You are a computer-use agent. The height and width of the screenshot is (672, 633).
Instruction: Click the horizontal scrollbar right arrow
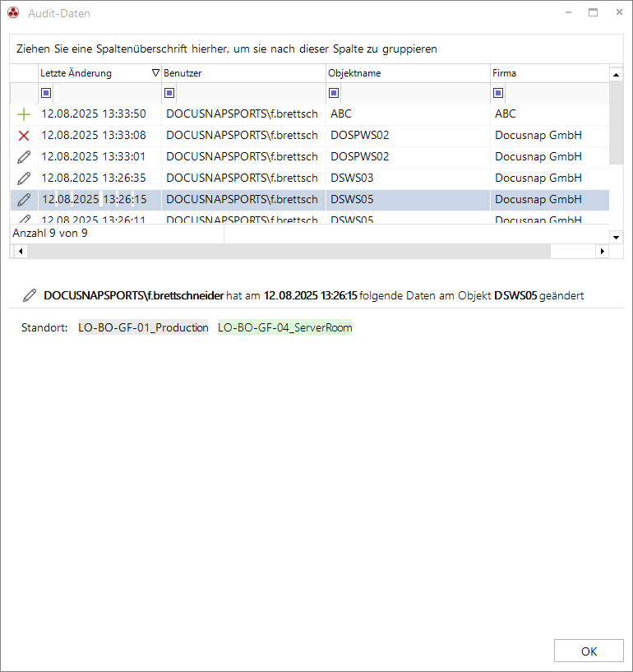[602, 251]
